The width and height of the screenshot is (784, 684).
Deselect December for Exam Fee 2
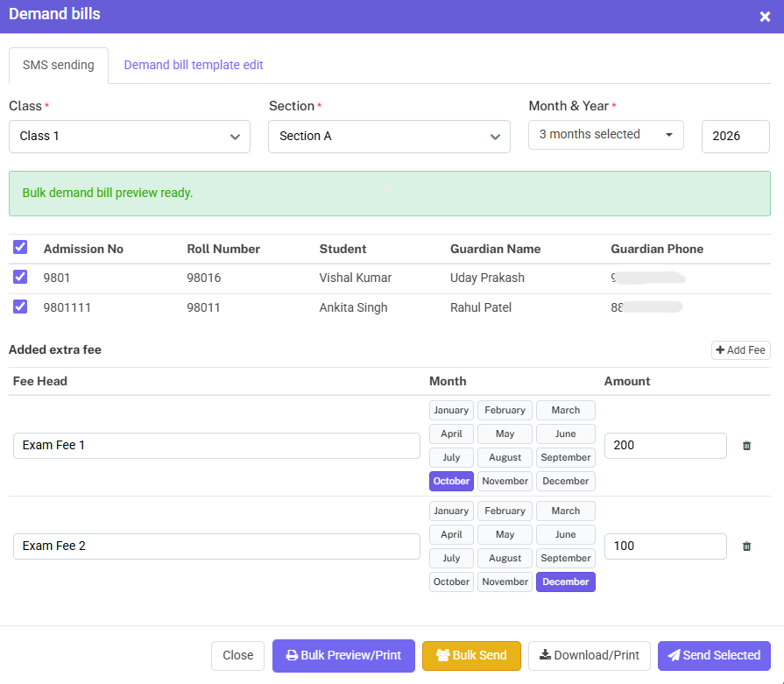click(566, 582)
